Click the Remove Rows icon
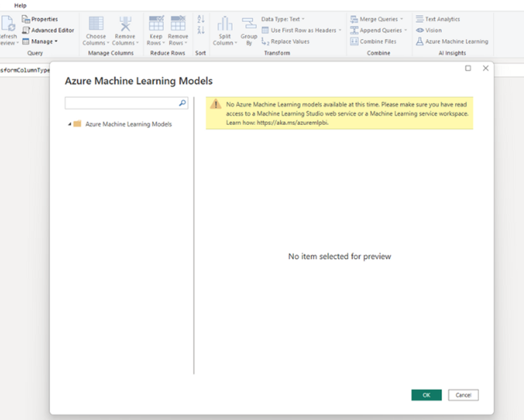The image size is (524, 420). pyautogui.click(x=178, y=24)
